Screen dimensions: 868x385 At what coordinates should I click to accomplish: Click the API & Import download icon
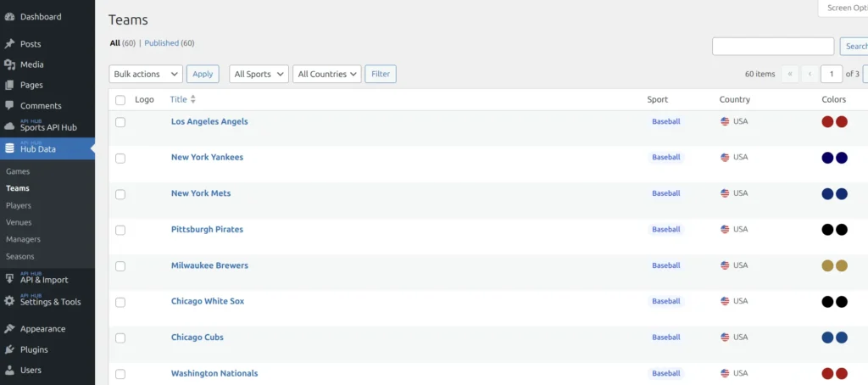point(9,279)
